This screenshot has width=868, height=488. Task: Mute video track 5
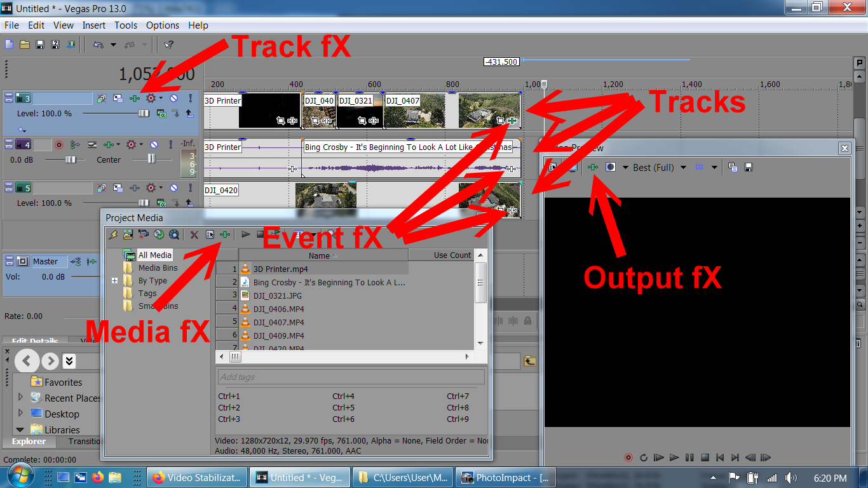pos(173,188)
